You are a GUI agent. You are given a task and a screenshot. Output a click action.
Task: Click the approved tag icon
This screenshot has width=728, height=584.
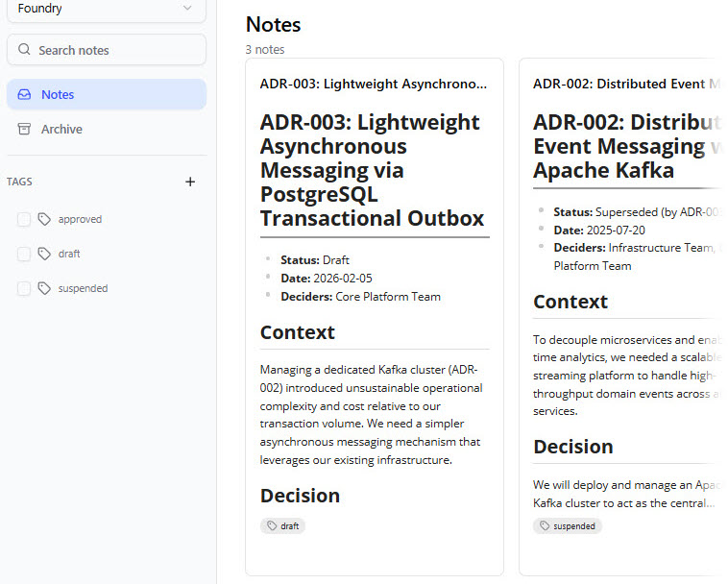tap(44, 219)
